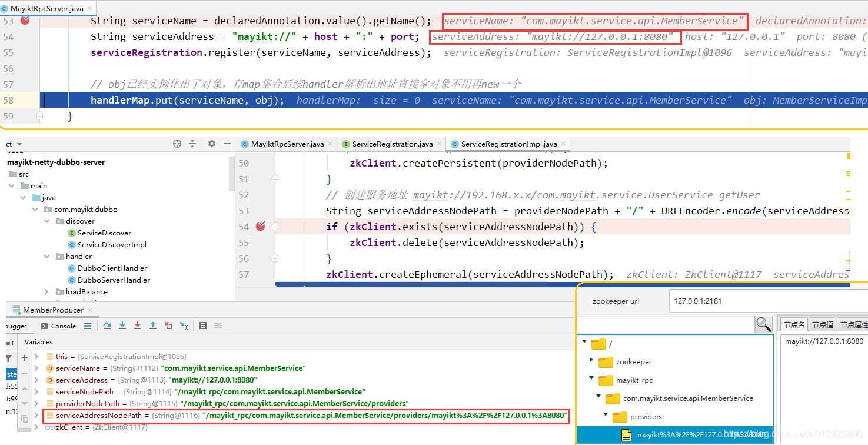Open the 节点名 tab in zookeeper viewer
Image resolution: width=868 pixels, height=445 pixels.
click(794, 324)
